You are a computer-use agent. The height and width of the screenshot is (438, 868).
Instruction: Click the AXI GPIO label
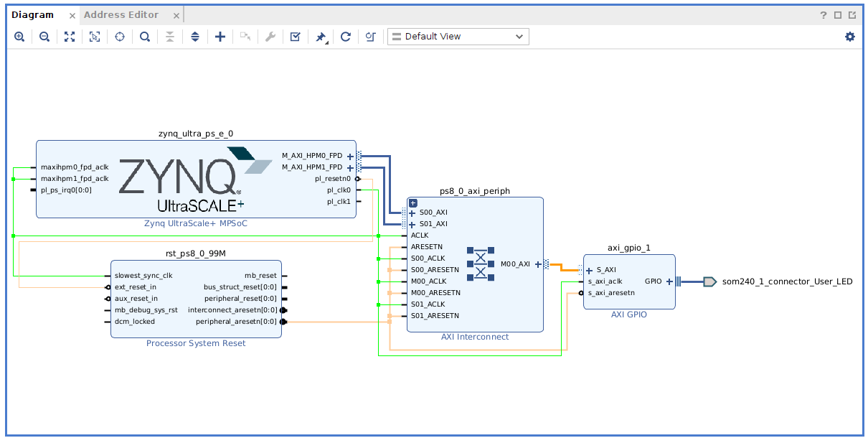click(629, 314)
